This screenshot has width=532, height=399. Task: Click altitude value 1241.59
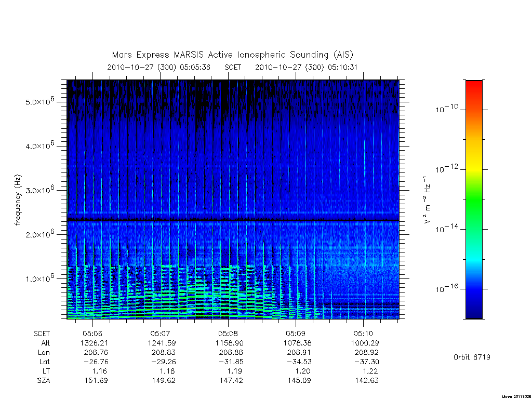(162, 343)
